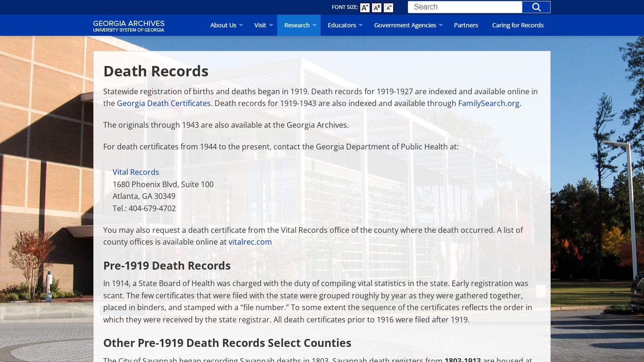
Task: Focus the Search input field
Action: 465,7
